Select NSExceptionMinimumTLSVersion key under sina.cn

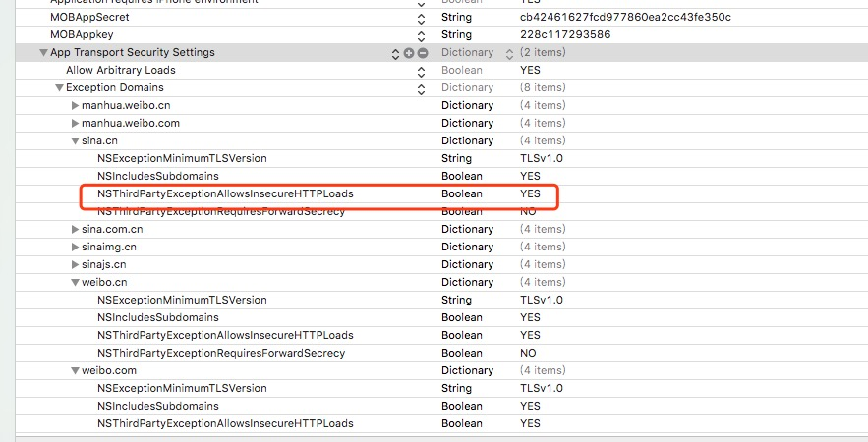pos(182,159)
